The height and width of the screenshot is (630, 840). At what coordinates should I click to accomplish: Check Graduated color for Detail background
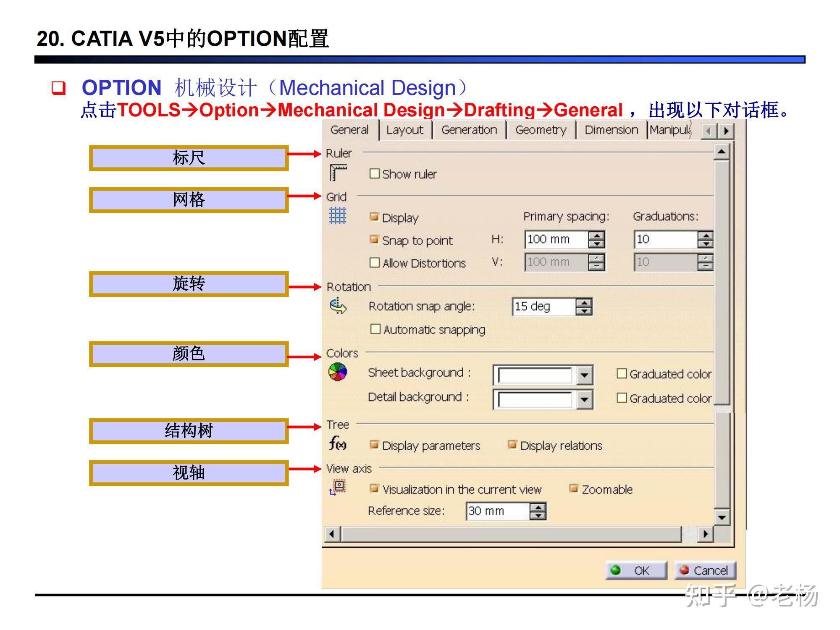pos(622,398)
